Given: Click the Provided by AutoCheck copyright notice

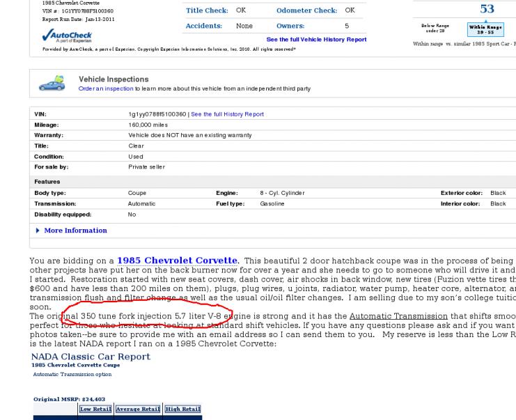Looking at the screenshot, I should point(169,49).
